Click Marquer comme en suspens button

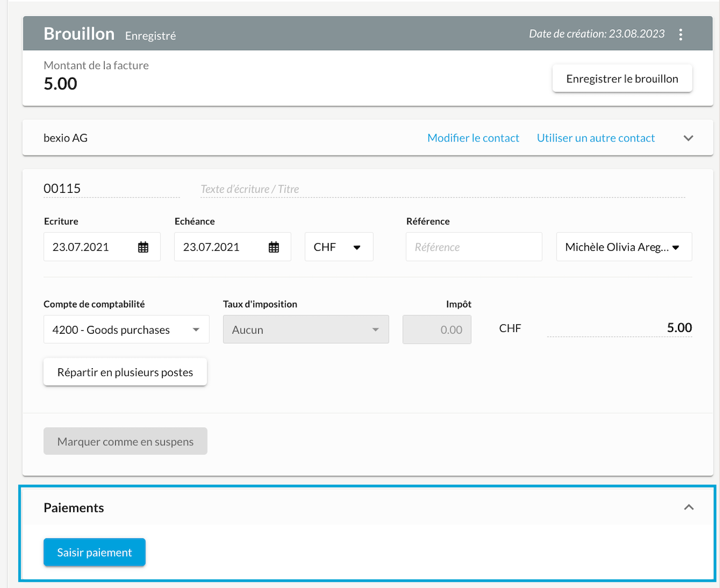point(126,441)
